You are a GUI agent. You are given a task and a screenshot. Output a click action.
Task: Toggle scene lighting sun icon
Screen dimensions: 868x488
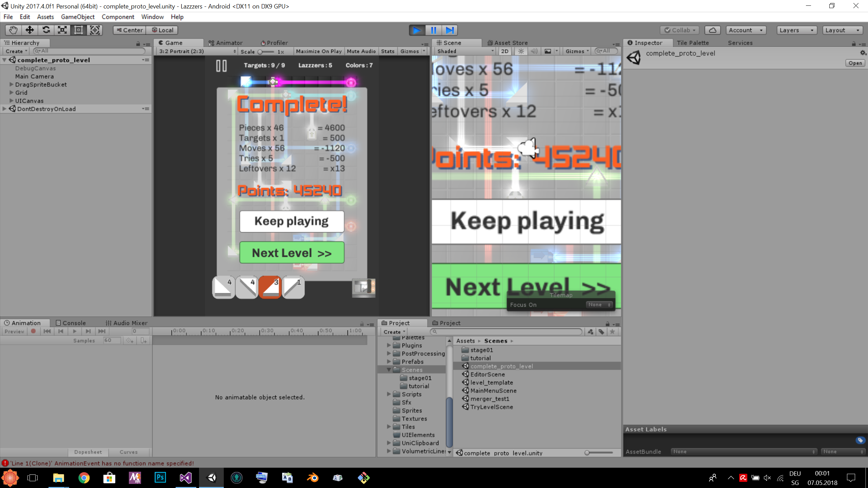point(521,51)
